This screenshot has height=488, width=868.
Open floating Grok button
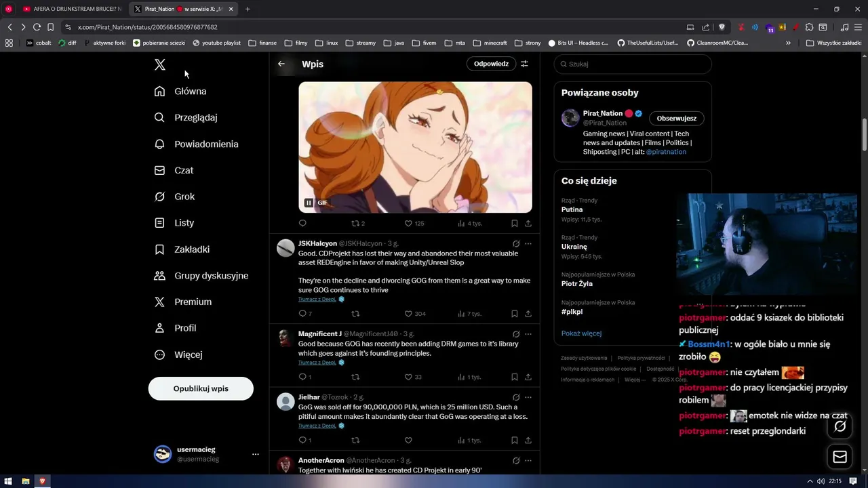pyautogui.click(x=840, y=426)
